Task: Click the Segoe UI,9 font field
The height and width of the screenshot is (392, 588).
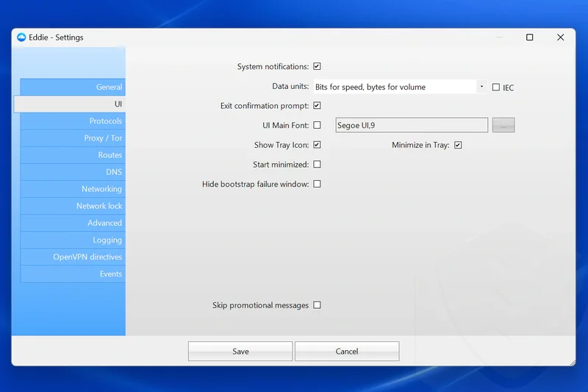Action: point(411,125)
